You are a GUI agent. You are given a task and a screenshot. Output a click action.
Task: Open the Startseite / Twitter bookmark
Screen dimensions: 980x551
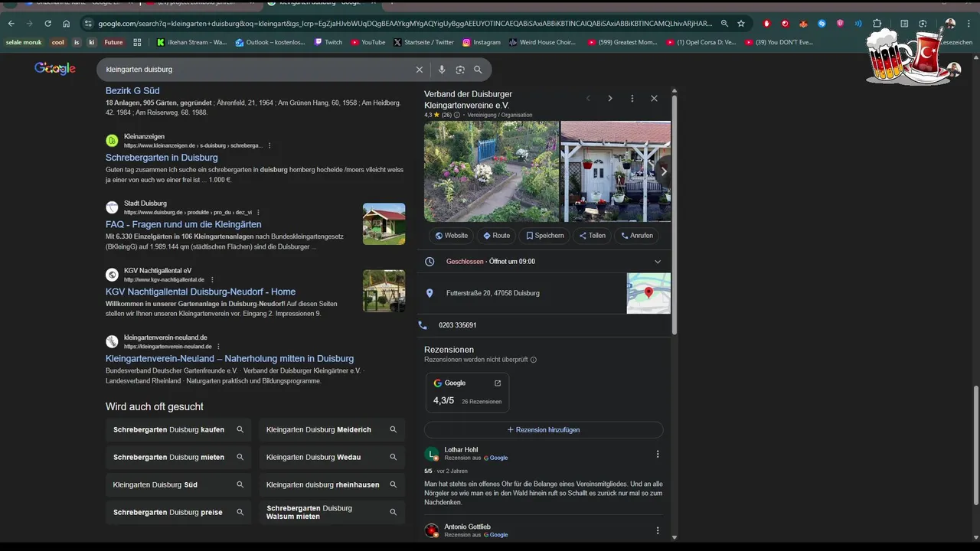tap(423, 43)
